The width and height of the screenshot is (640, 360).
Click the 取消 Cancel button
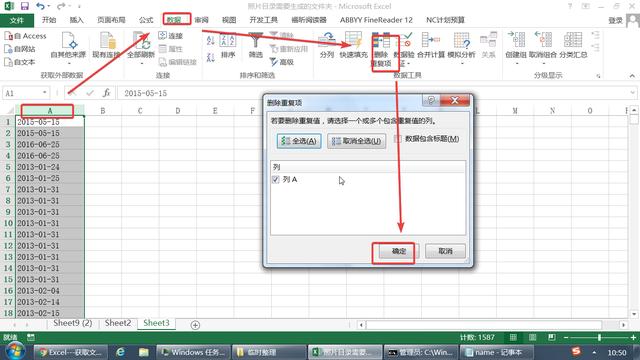point(445,251)
